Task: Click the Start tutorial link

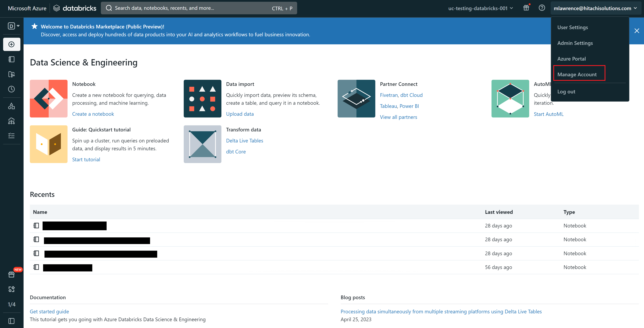Action: click(86, 160)
